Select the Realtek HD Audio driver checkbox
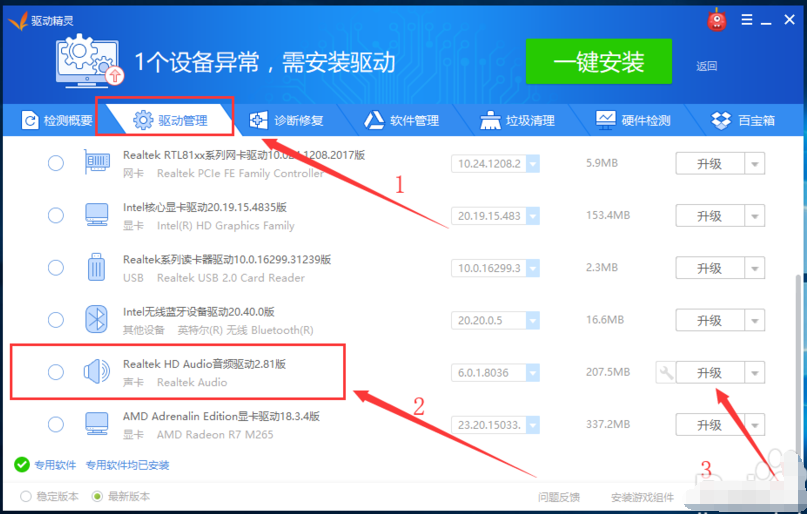 [56, 372]
